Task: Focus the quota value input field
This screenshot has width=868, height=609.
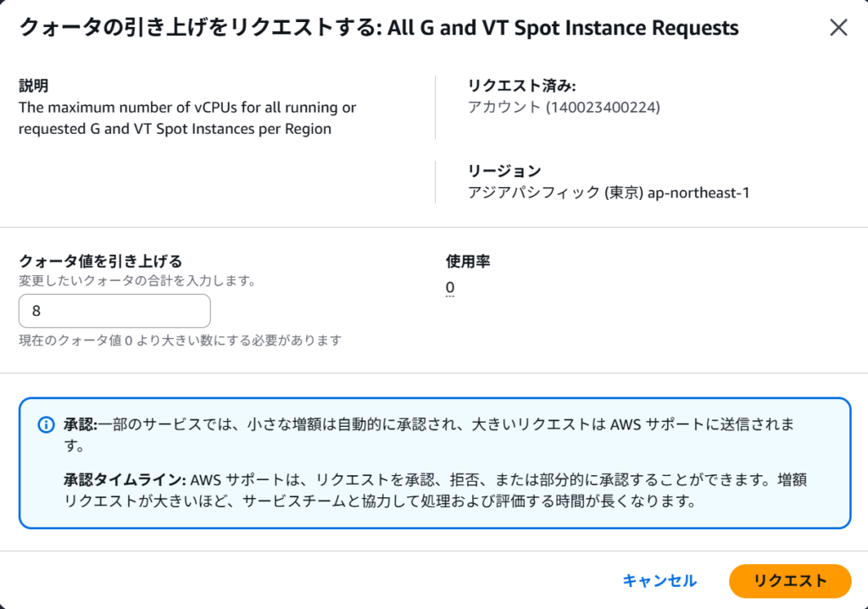Action: click(114, 311)
